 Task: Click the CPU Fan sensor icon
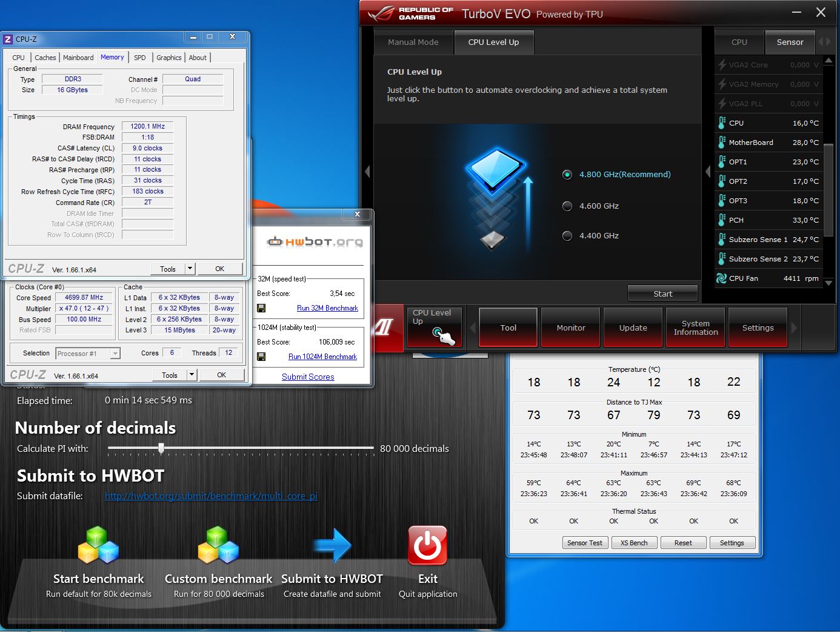(x=721, y=278)
